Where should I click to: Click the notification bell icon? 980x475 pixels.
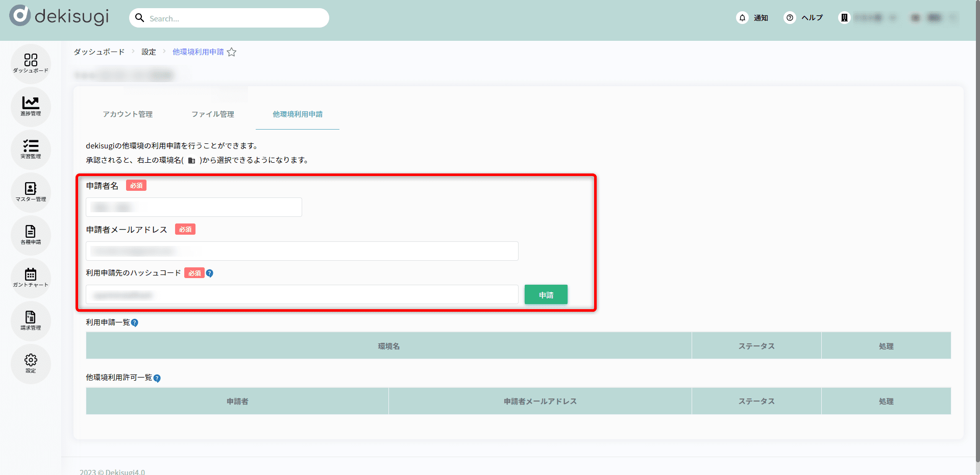[742, 18]
